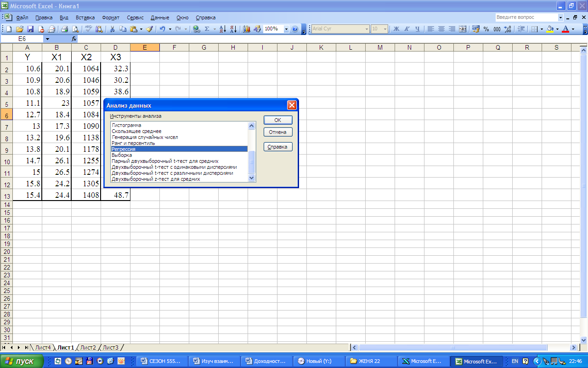Activate the Format Painter brush icon

pos(149,29)
